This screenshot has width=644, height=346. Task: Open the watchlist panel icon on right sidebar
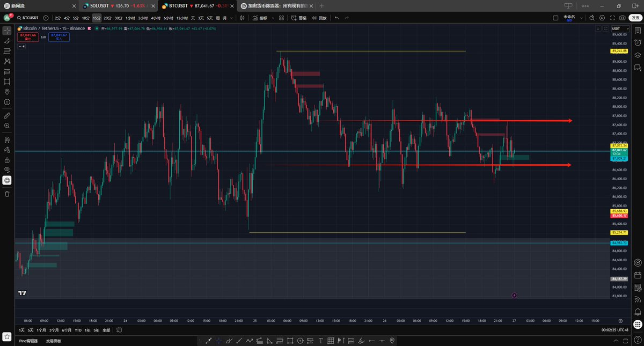[638, 31]
